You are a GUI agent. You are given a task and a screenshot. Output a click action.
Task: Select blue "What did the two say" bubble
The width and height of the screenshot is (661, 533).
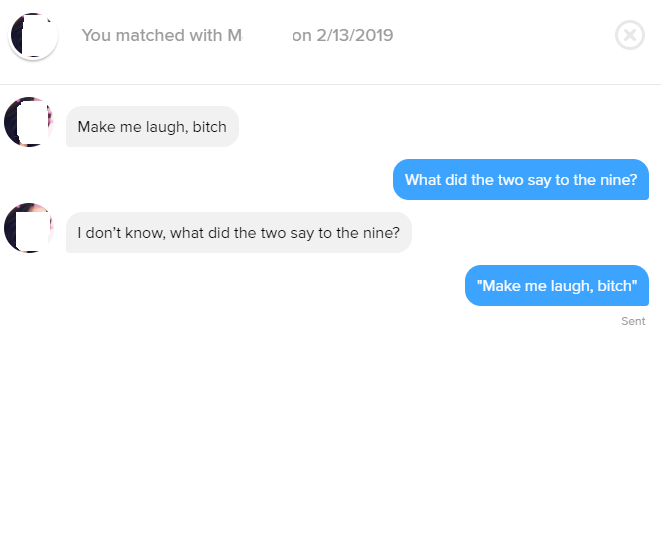tap(520, 180)
